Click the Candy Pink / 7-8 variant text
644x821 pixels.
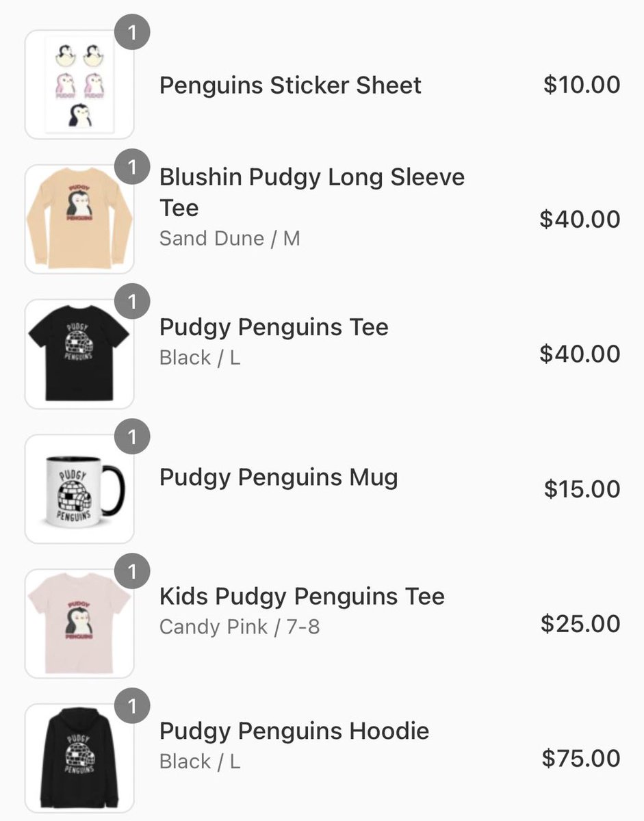pos(239,627)
